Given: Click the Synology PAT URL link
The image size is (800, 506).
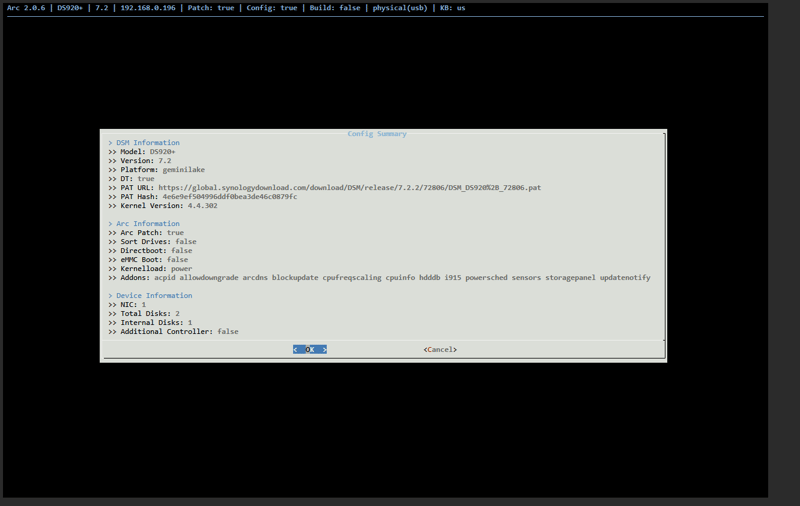Looking at the screenshot, I should point(349,188).
